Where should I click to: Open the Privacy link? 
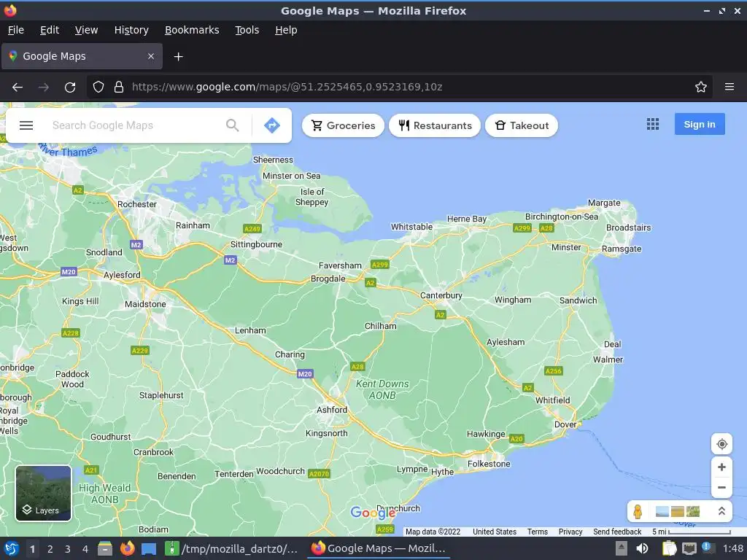pyautogui.click(x=570, y=532)
